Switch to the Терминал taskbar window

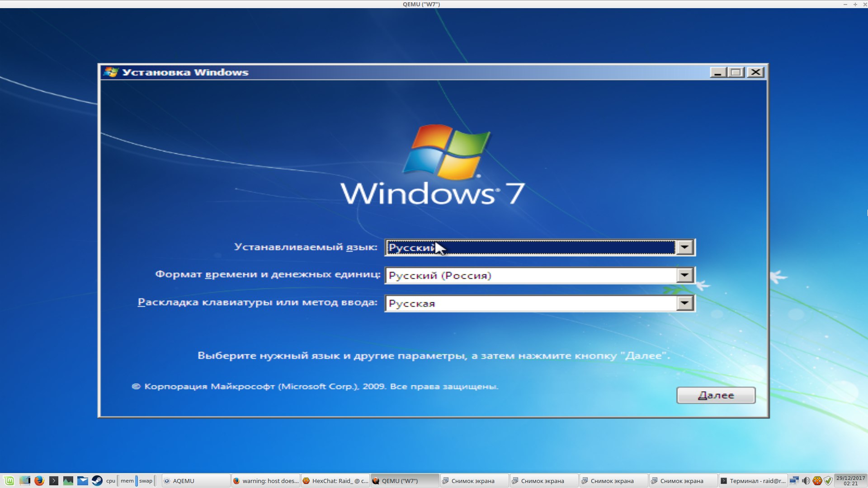click(x=753, y=481)
